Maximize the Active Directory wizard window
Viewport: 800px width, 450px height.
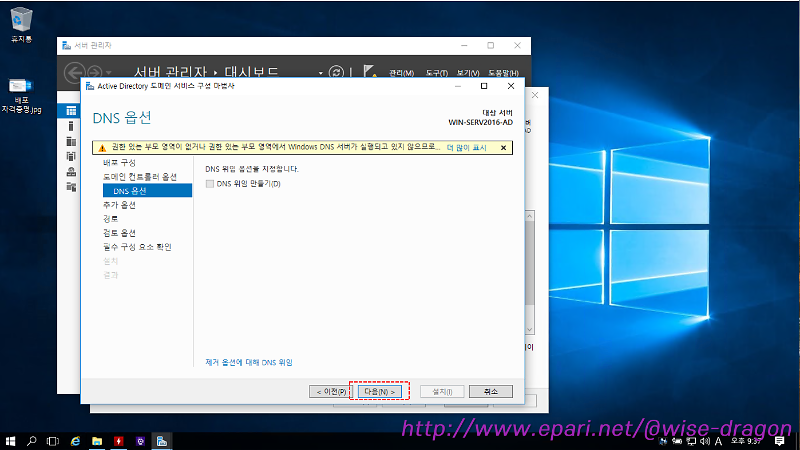484,86
